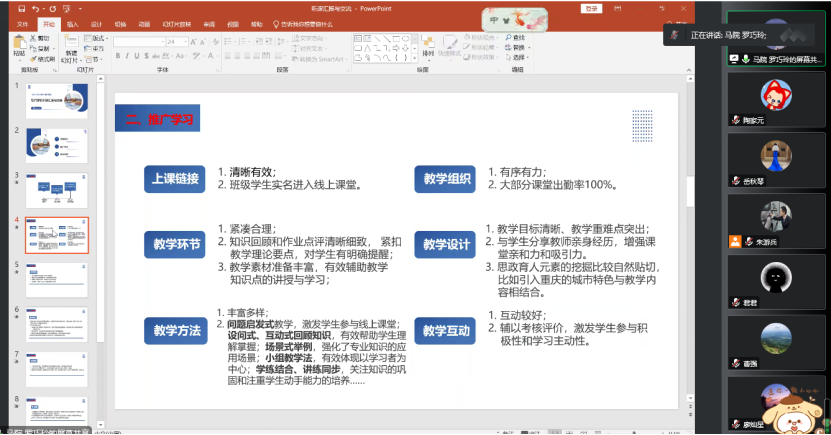Toggle Italic formatting button
The image size is (831, 435).
pos(128,56)
